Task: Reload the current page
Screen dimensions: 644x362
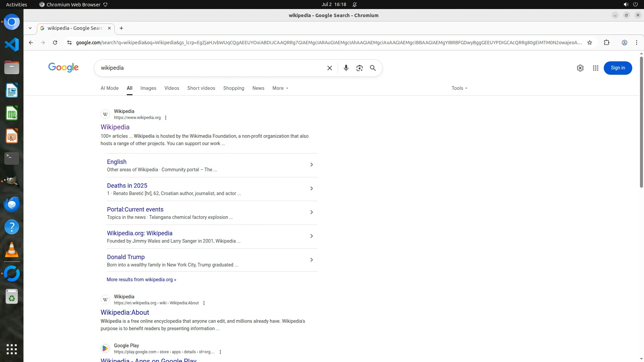Action: tap(55, 43)
